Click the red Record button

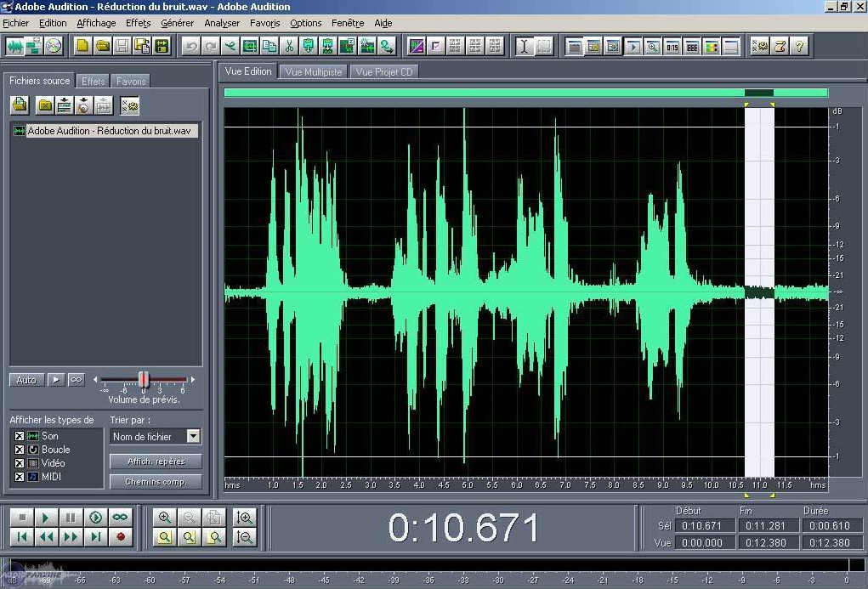pos(120,537)
